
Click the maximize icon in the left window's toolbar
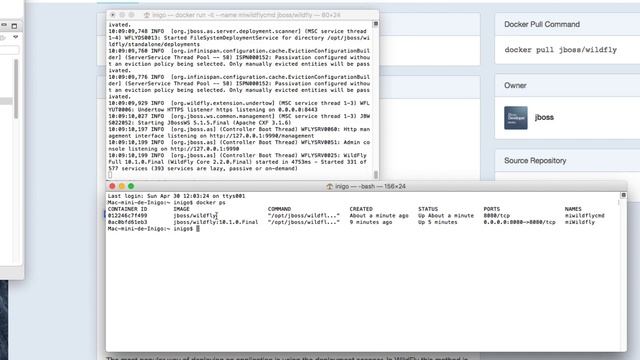tap(14, 26)
